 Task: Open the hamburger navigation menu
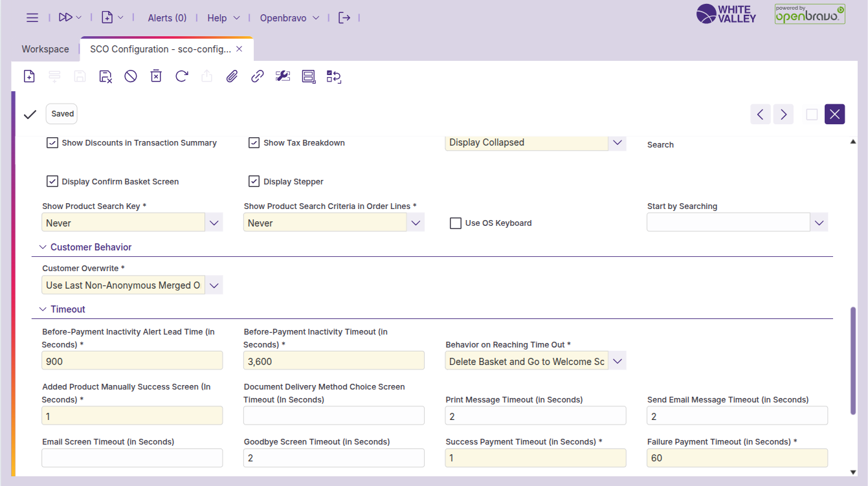32,17
